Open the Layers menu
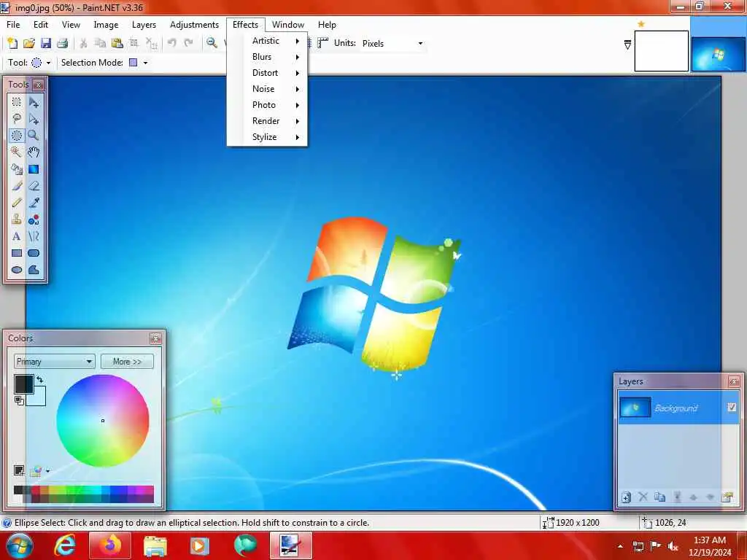 pos(144,25)
